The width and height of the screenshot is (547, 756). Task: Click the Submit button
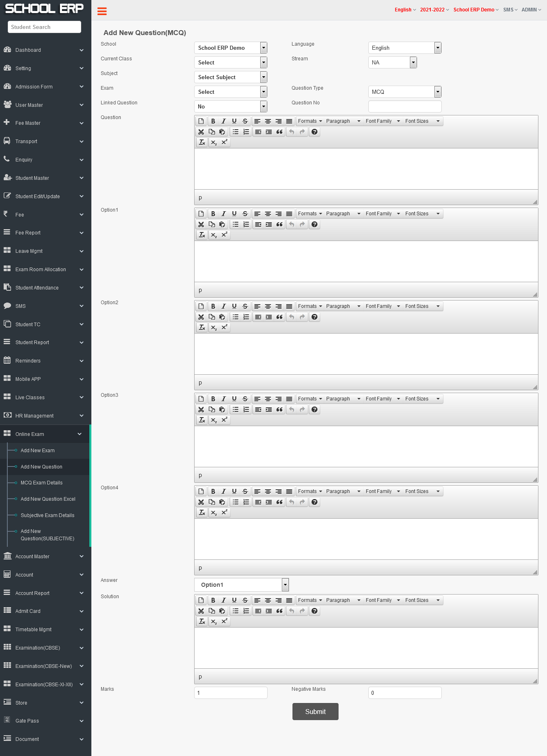point(315,712)
